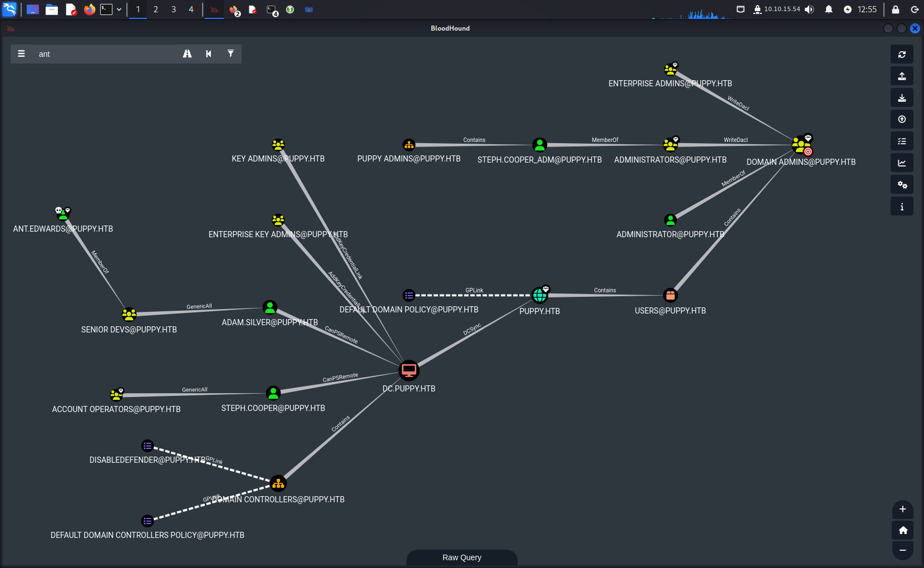Open the terminal launcher in panel

(106, 9)
